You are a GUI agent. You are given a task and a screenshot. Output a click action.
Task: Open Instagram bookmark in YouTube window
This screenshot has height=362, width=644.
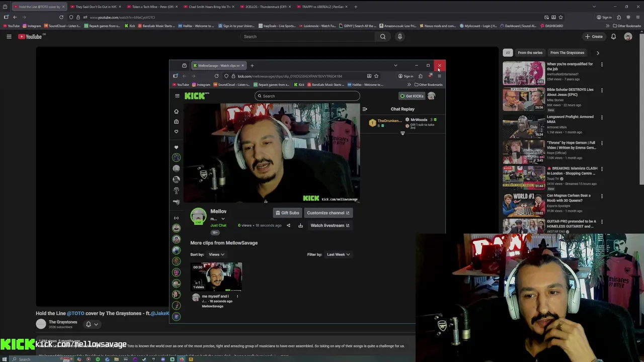(32, 26)
